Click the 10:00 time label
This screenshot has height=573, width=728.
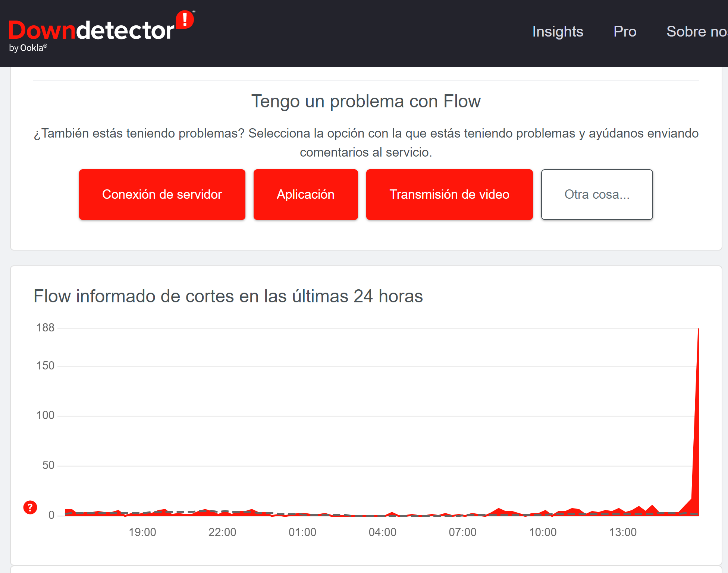543,532
